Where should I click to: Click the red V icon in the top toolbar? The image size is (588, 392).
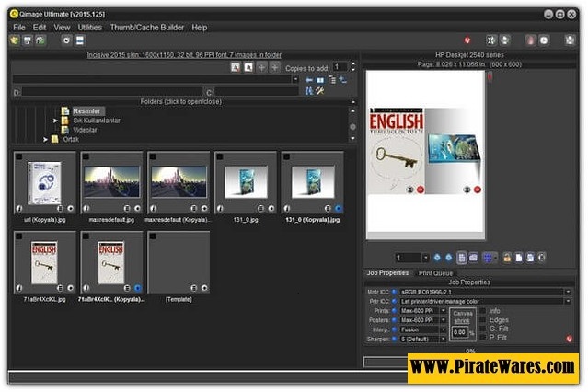pyautogui.click(x=467, y=40)
